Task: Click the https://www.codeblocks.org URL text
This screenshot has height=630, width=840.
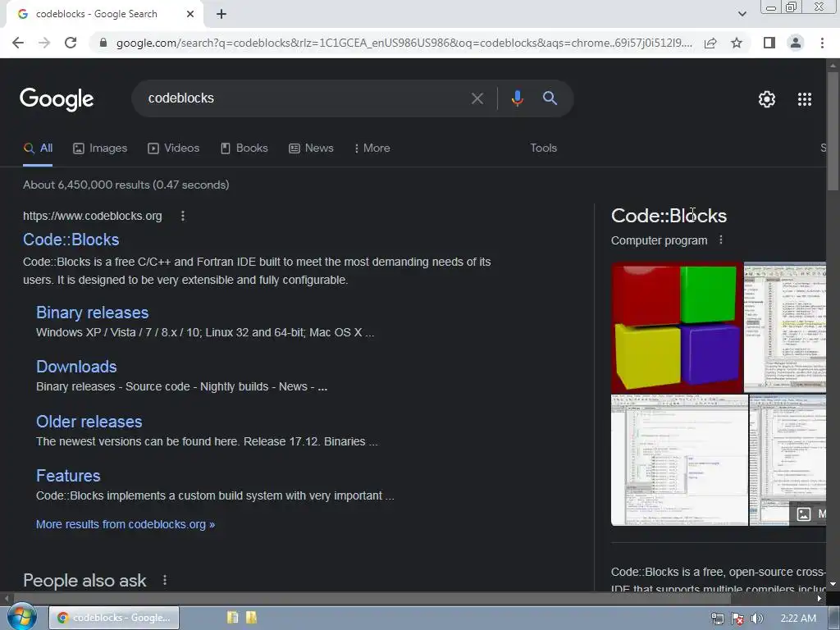Action: [x=92, y=216]
